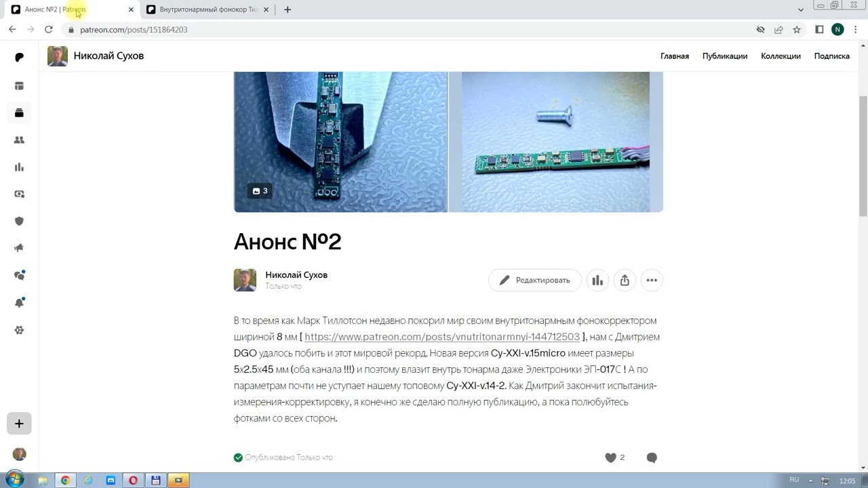868x488 pixels.
Task: Open the three-dot more options menu
Action: pos(652,280)
